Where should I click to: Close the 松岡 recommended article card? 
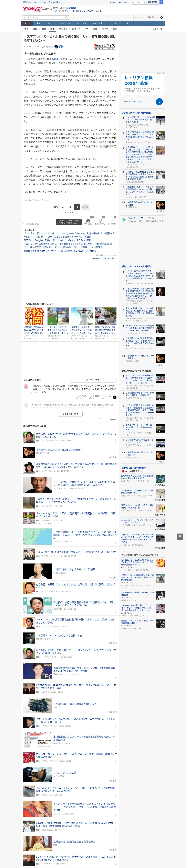(x=44, y=339)
